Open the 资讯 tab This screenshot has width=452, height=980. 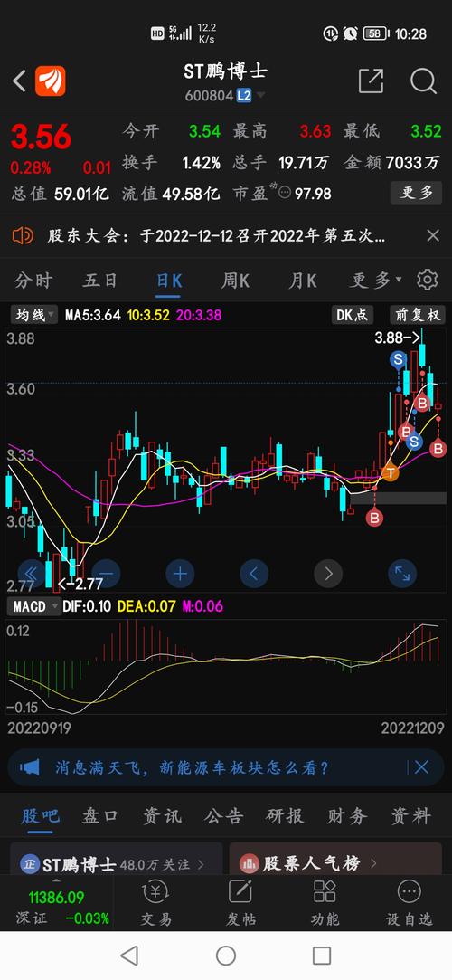pos(162,815)
